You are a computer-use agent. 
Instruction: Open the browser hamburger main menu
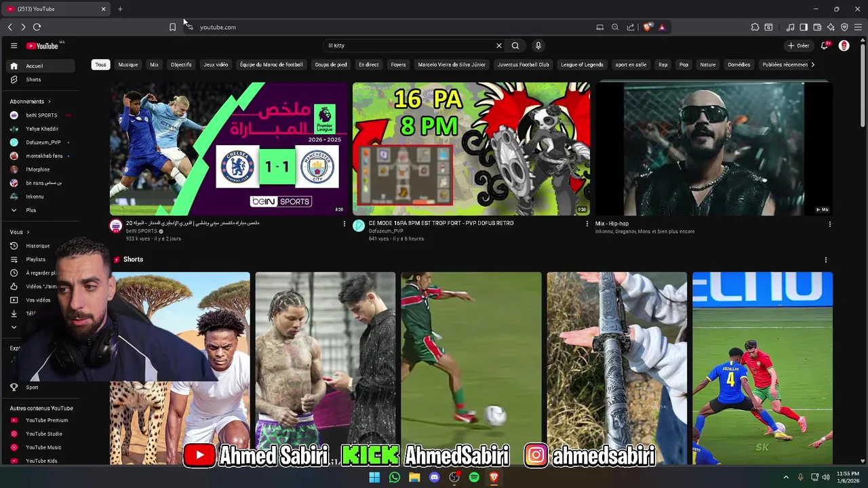point(858,27)
